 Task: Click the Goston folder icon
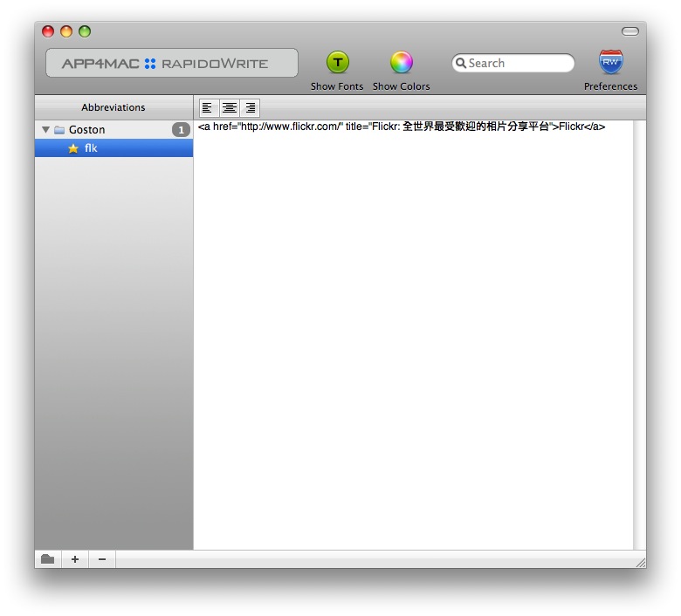pyautogui.click(x=59, y=130)
